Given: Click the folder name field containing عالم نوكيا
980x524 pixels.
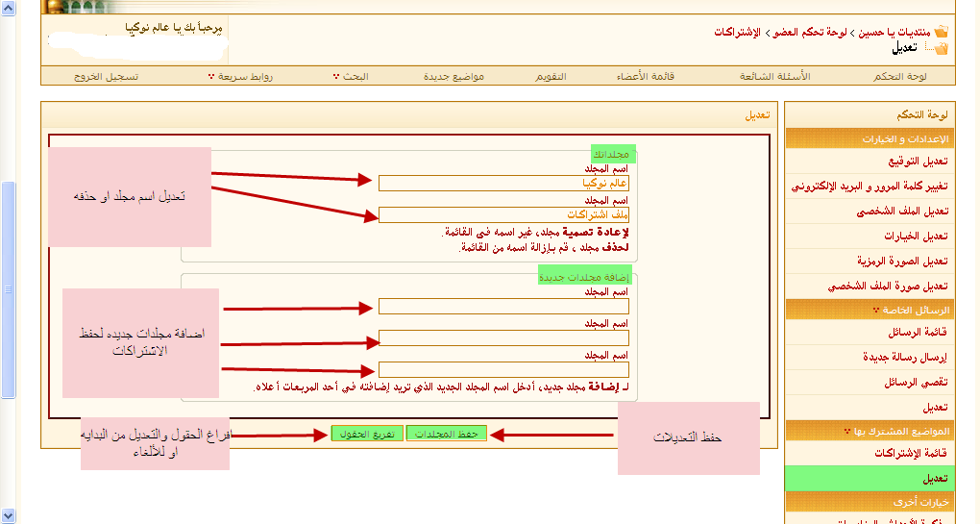Looking at the screenshot, I should (x=503, y=183).
